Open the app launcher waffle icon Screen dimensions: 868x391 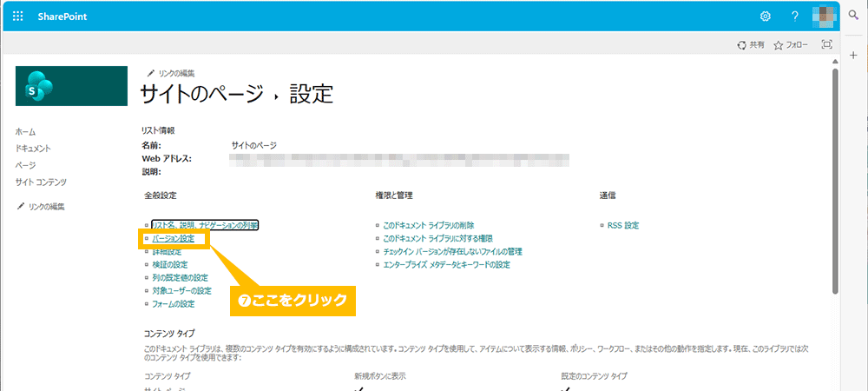pos(17,16)
